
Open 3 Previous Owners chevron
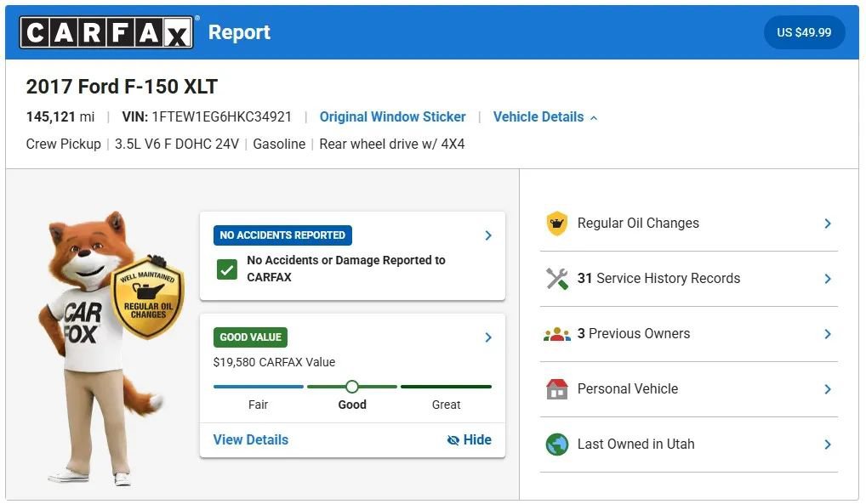click(828, 334)
